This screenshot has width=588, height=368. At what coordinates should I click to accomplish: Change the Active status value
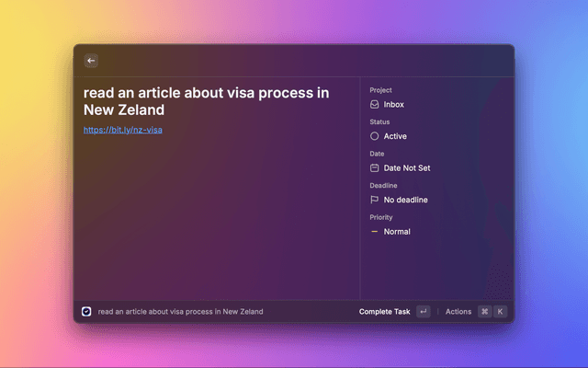(396, 136)
